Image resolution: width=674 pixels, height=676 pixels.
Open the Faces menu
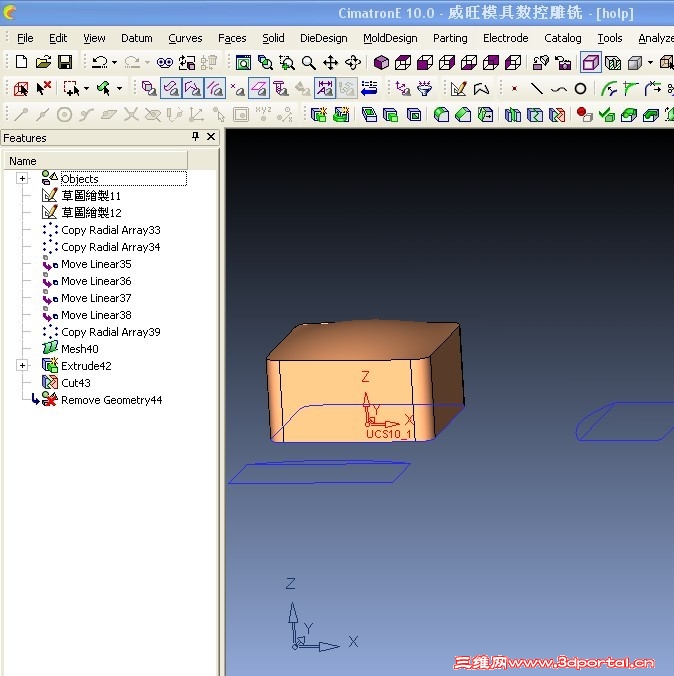point(232,38)
